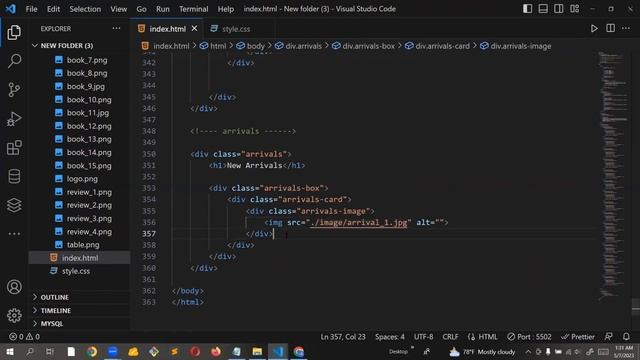Follow the ./image/arrival_1.jpg link in code
This screenshot has width=640, height=360.
click(359, 222)
